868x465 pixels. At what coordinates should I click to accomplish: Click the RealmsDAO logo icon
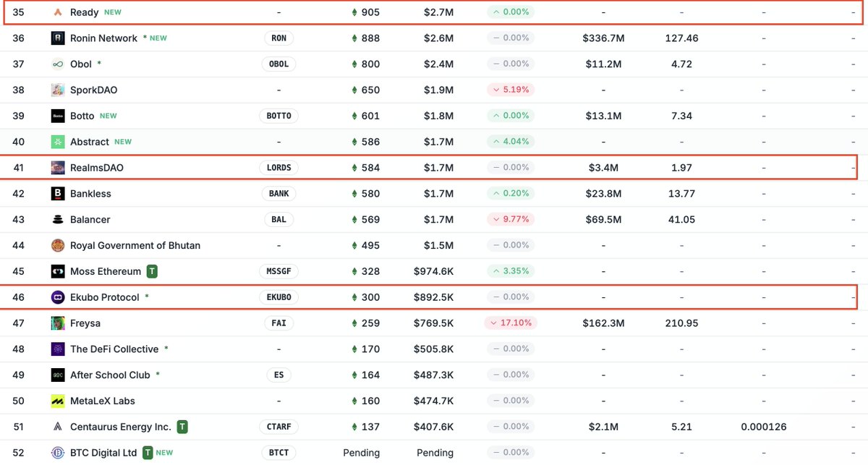coord(58,168)
